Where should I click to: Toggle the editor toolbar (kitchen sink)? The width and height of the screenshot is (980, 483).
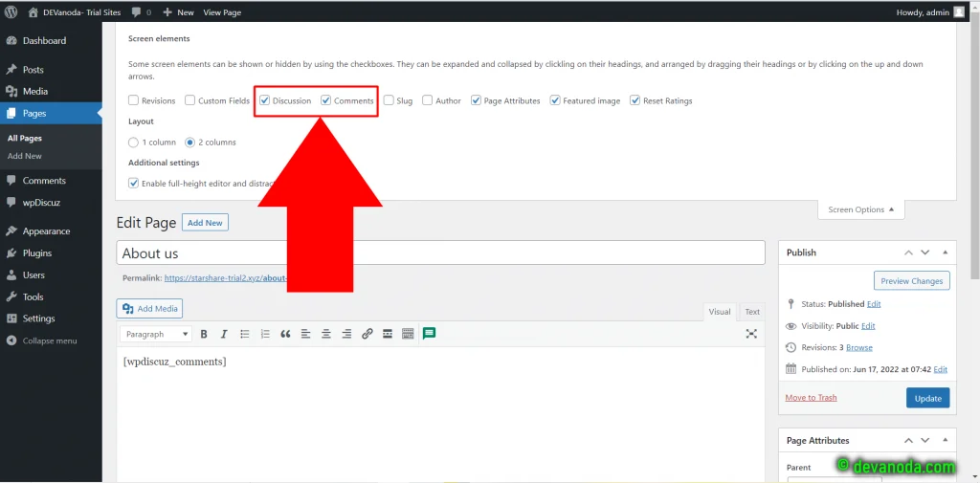408,335
